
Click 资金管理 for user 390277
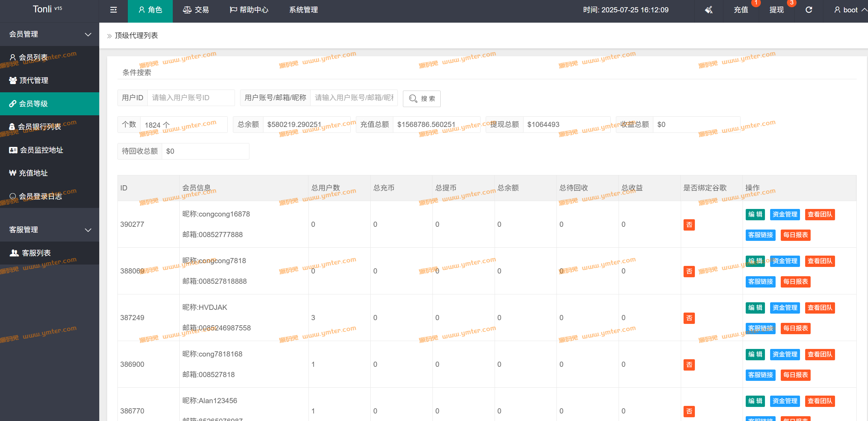pos(785,214)
